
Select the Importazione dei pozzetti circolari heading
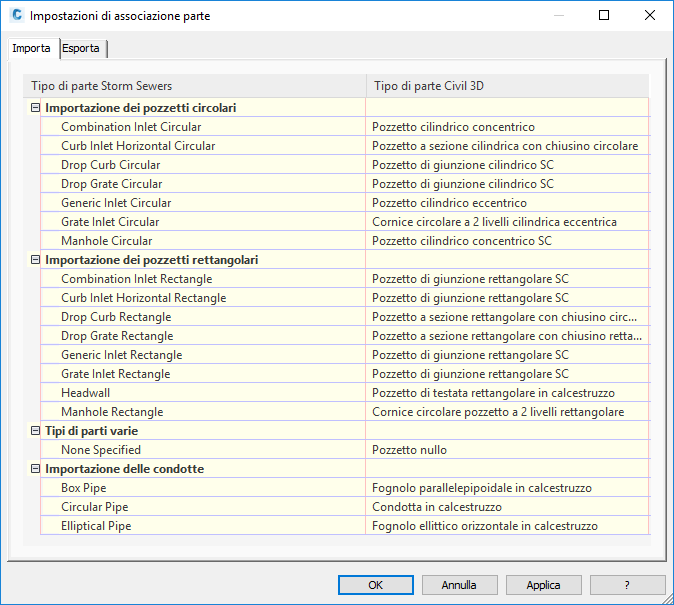coord(141,107)
